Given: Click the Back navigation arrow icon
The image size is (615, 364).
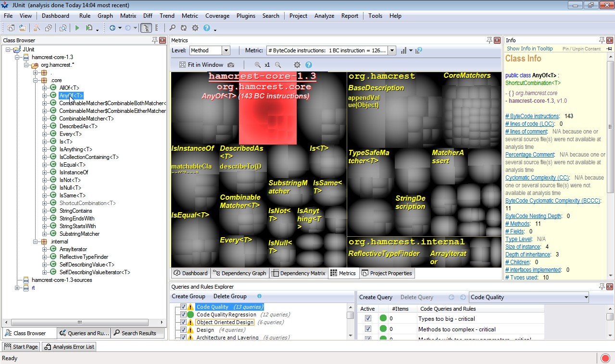Looking at the screenshot, I should tap(113, 28).
